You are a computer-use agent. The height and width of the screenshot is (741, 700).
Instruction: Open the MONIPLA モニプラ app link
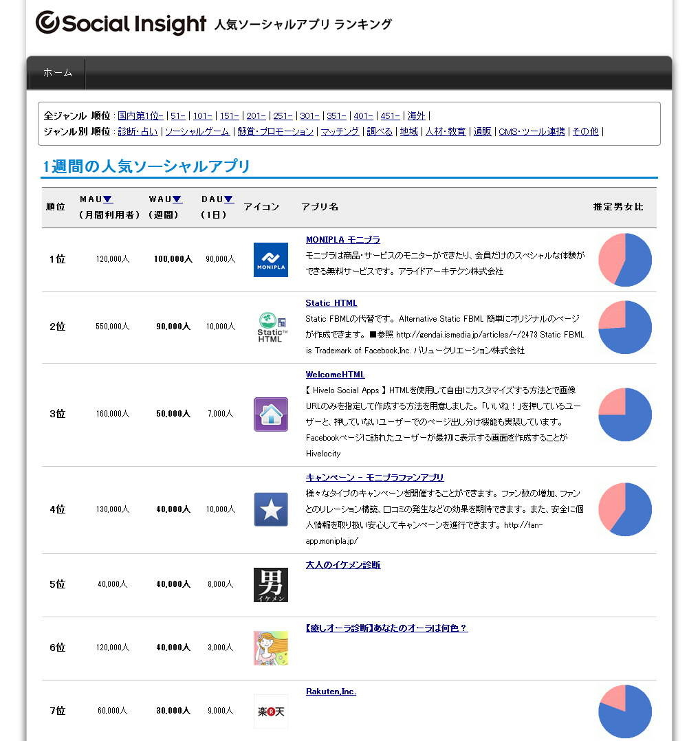(342, 240)
